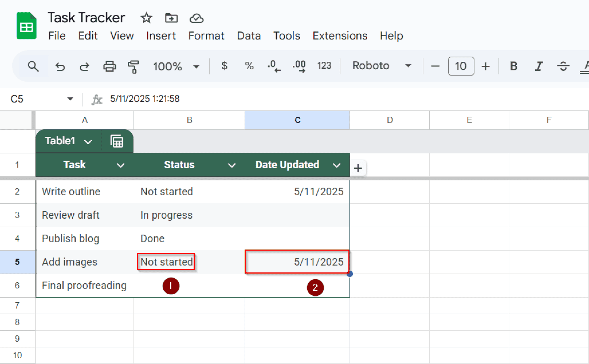Click the redo arrow icon

coord(84,66)
